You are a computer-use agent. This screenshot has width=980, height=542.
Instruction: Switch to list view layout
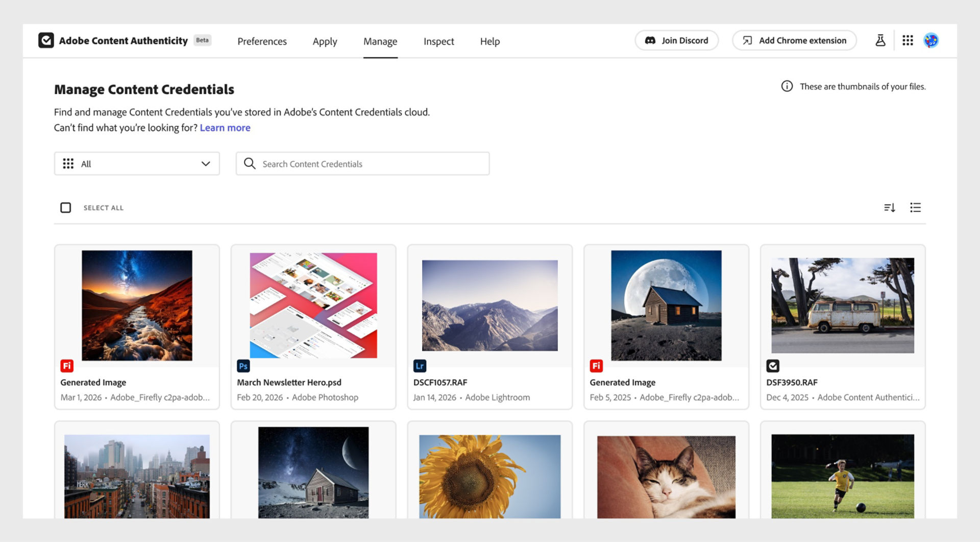[x=915, y=207]
